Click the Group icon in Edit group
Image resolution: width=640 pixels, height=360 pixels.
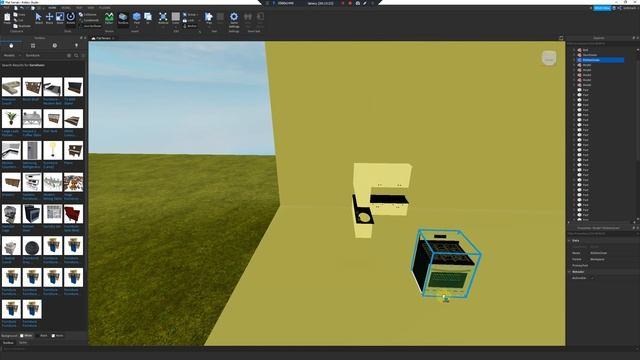tap(185, 15)
